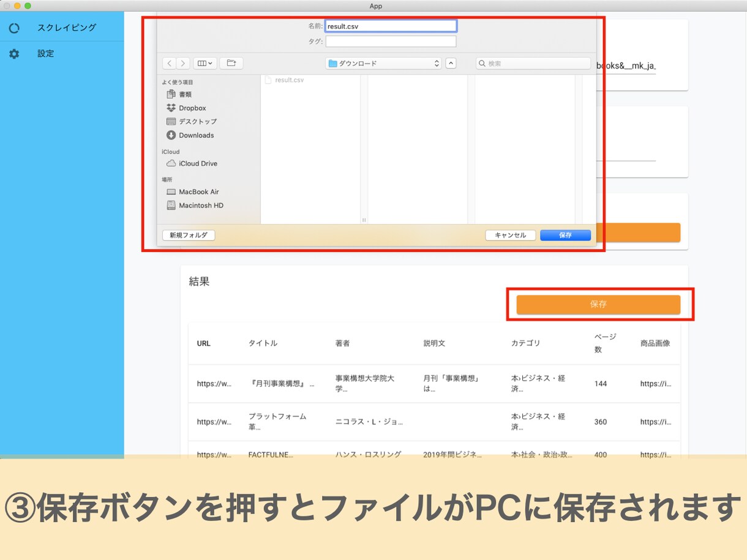Click the 書類 document icon
Viewport: 747px width, 560px height.
click(x=171, y=94)
